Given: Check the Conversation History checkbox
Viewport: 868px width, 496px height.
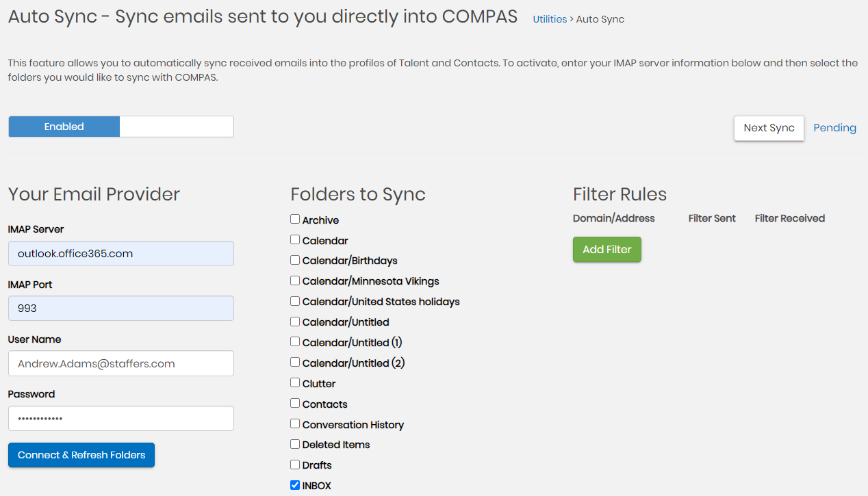Looking at the screenshot, I should [295, 424].
